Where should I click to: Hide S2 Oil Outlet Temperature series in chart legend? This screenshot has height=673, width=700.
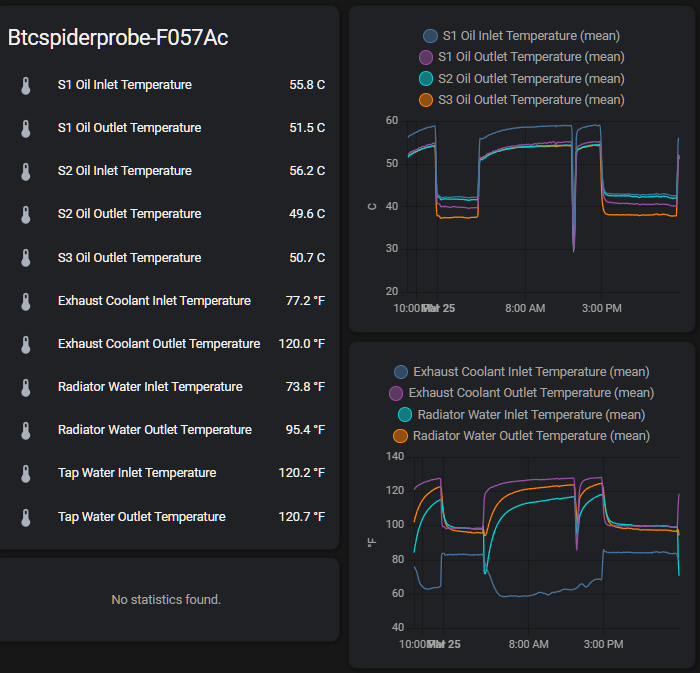pos(520,79)
